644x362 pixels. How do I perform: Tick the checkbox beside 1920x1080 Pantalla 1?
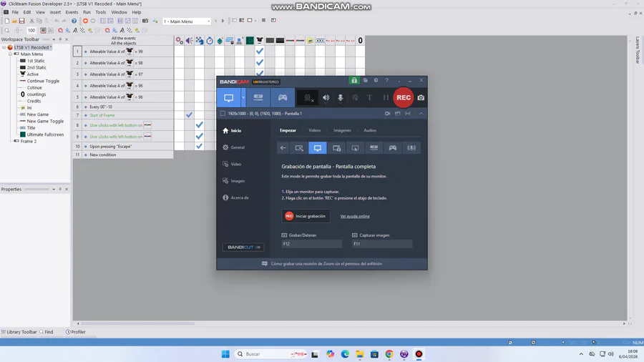(x=223, y=113)
